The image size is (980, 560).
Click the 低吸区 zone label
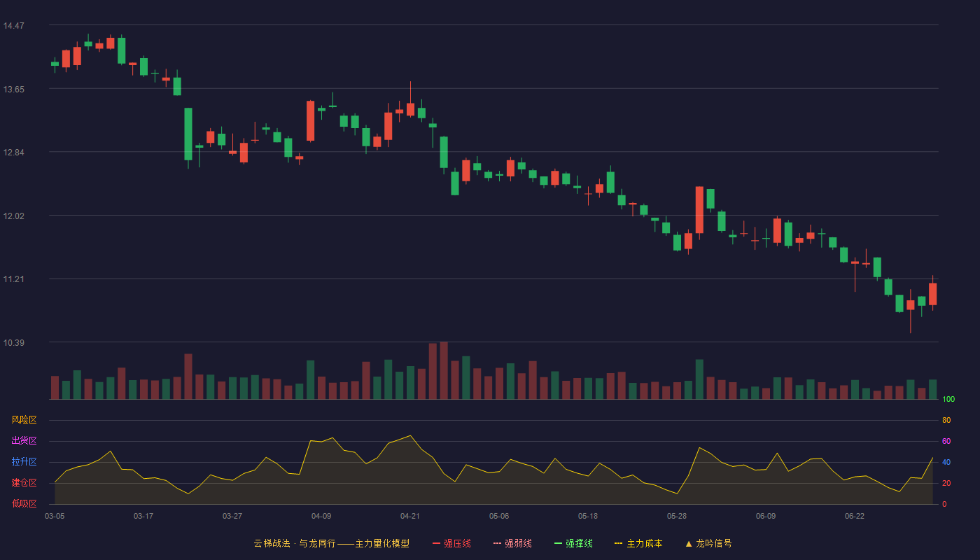pyautogui.click(x=24, y=503)
